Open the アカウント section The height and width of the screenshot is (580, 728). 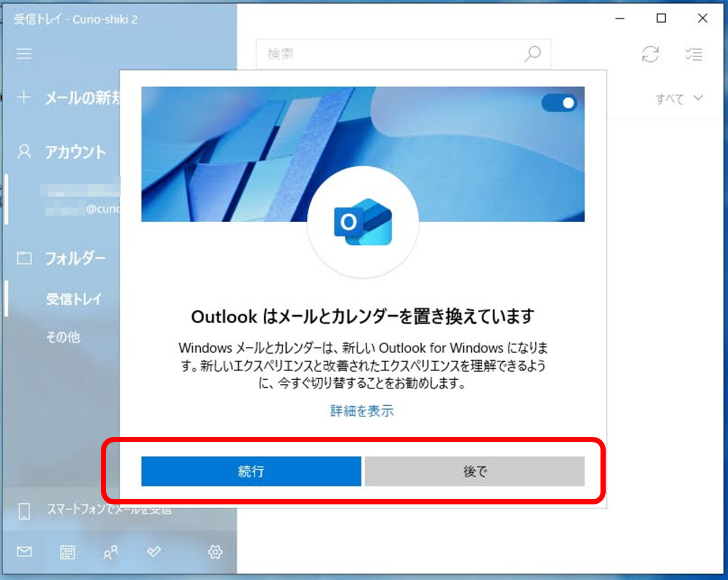[x=76, y=152]
